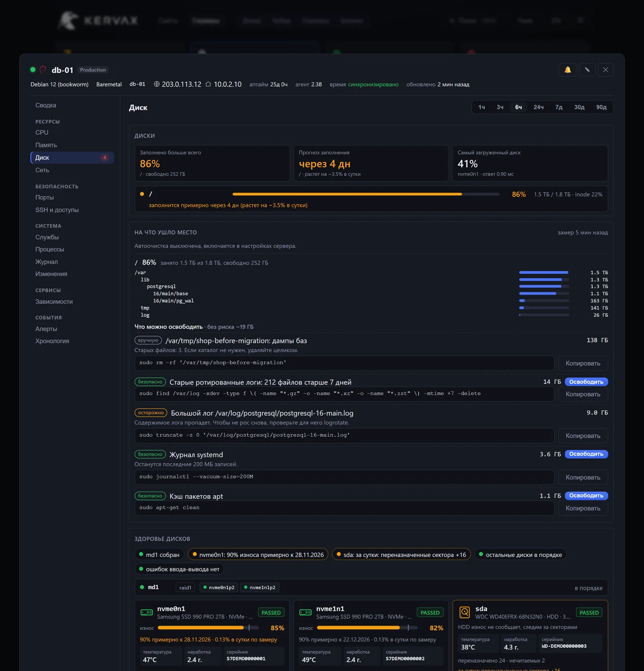Copy the apt-get clean command
The height and width of the screenshot is (671, 644).
583,508
